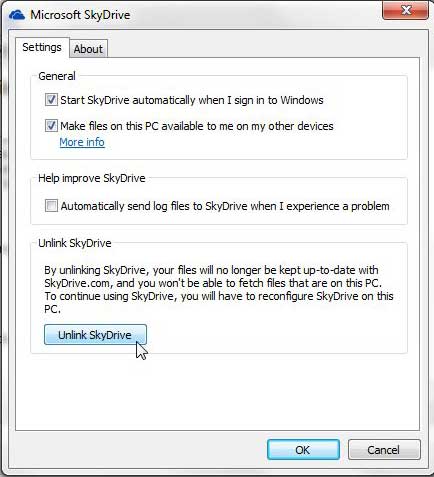Click the General group heading
Screen dimensions: 434x477
pyautogui.click(x=57, y=76)
